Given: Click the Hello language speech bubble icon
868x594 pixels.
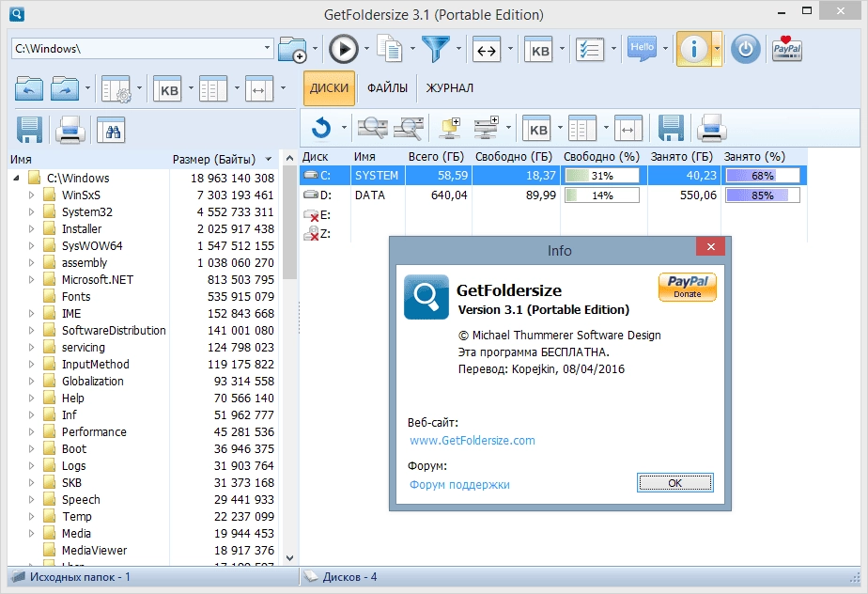Looking at the screenshot, I should click(x=642, y=49).
